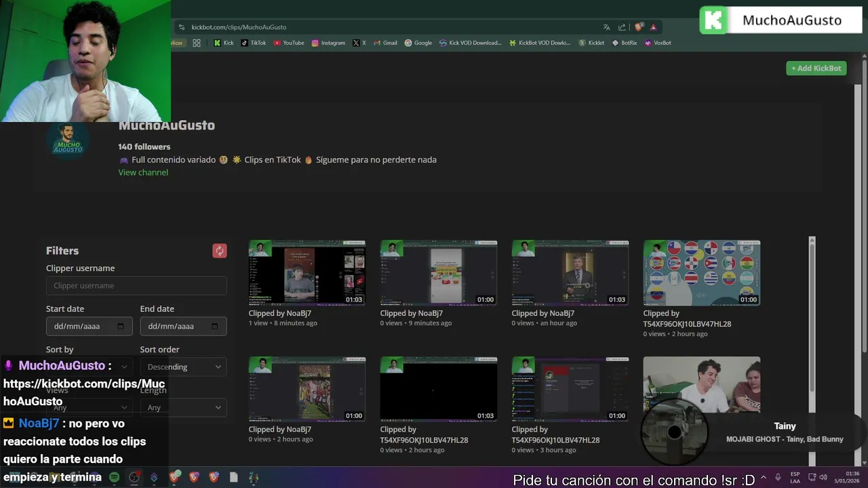
Task: Expand the Views Any dropdown
Action: pos(89,407)
